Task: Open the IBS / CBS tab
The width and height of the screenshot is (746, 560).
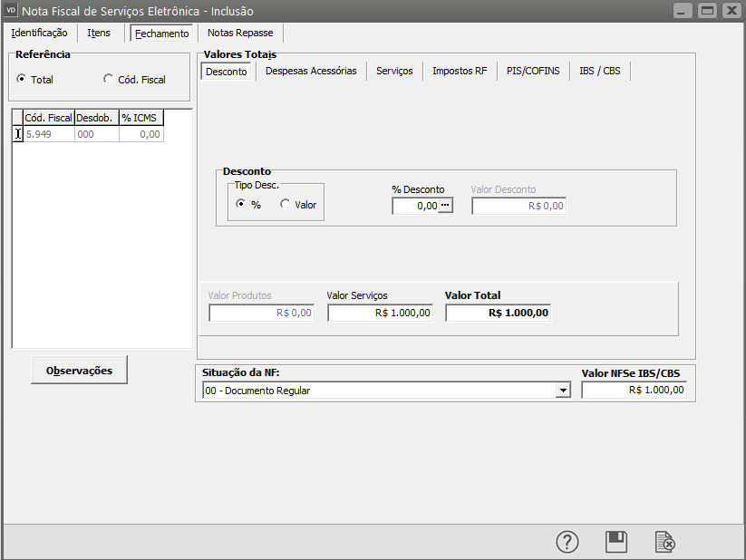Action: (x=600, y=71)
